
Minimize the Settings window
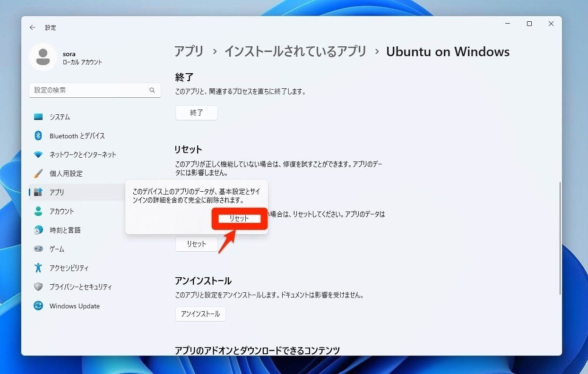(x=508, y=24)
